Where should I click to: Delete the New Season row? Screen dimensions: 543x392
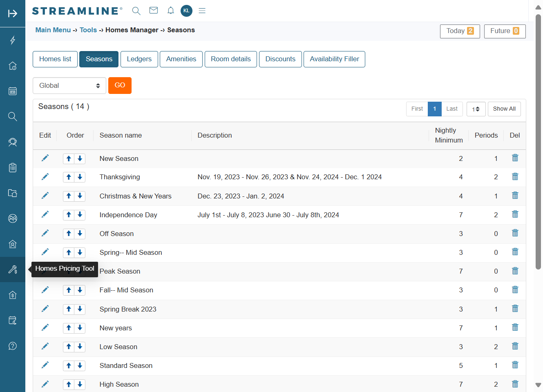[515, 158]
